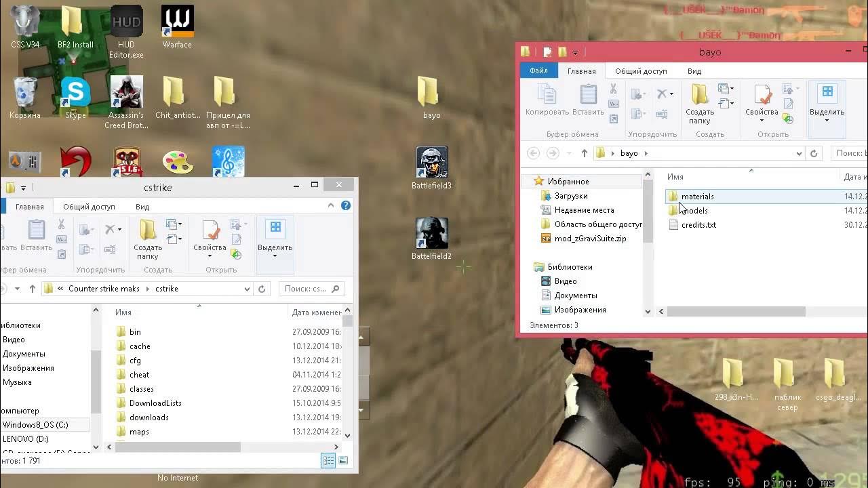Click Создать папку (New folder) in cstrike window
The width and height of the screenshot is (868, 488).
147,240
